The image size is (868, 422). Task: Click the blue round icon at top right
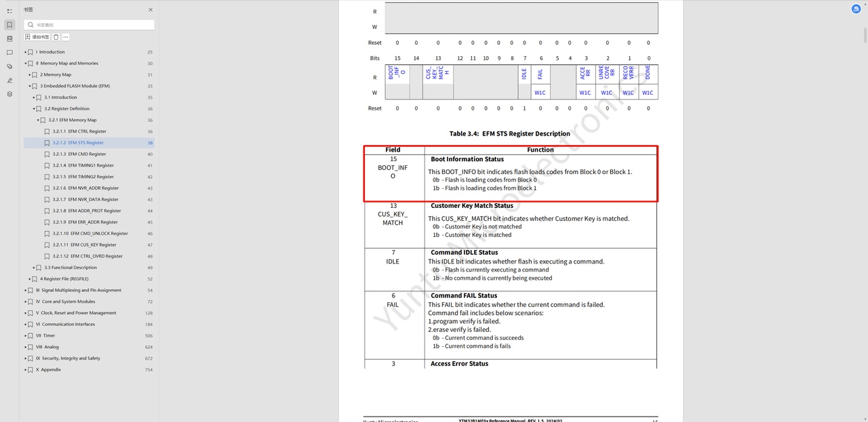click(x=856, y=9)
